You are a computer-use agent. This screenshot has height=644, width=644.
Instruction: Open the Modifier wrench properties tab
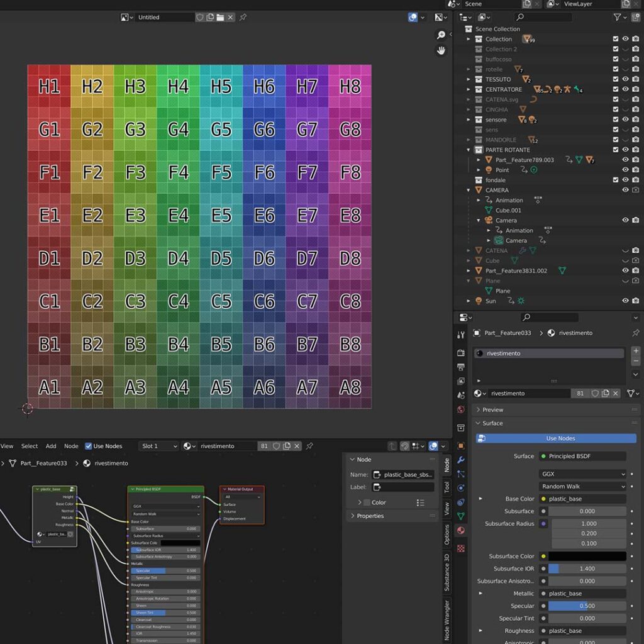461,460
